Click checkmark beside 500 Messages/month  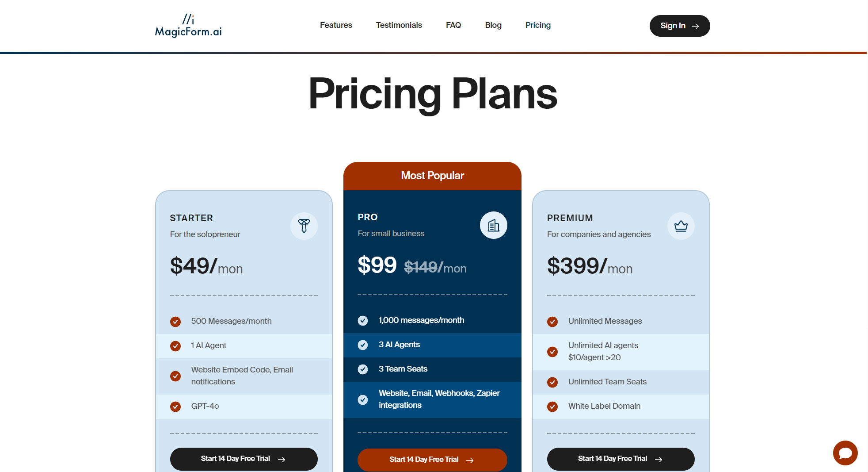175,322
